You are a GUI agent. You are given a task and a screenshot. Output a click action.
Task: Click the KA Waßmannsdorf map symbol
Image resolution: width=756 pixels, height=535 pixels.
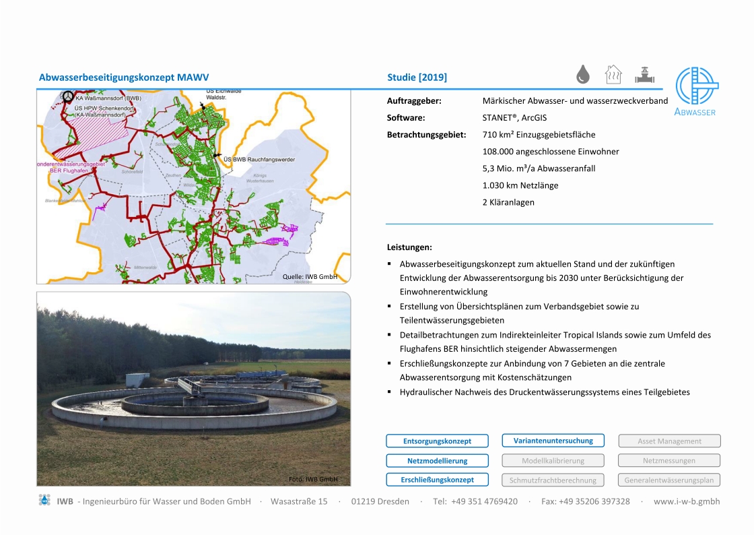67,96
